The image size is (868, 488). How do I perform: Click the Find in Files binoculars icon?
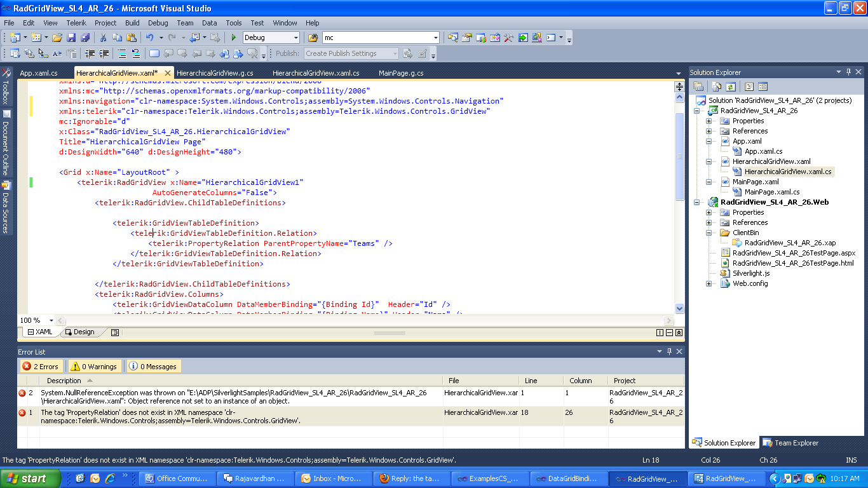tap(313, 38)
